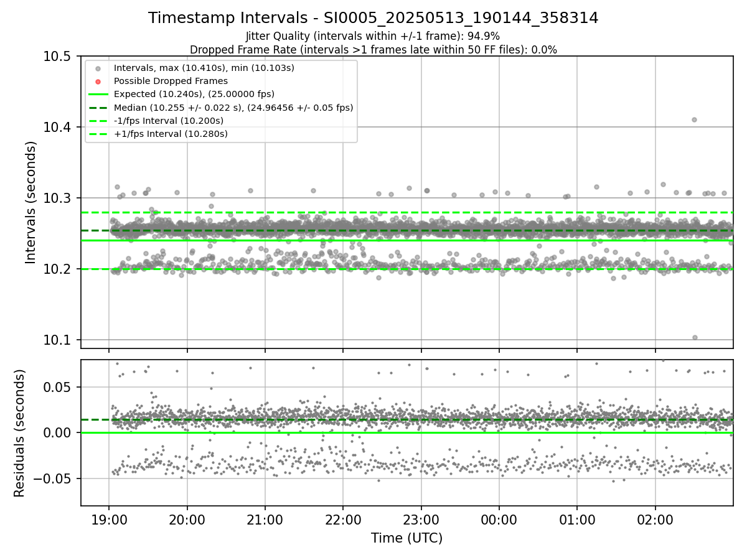
Task: Click the '02:00' time tick label
Action: point(655,520)
